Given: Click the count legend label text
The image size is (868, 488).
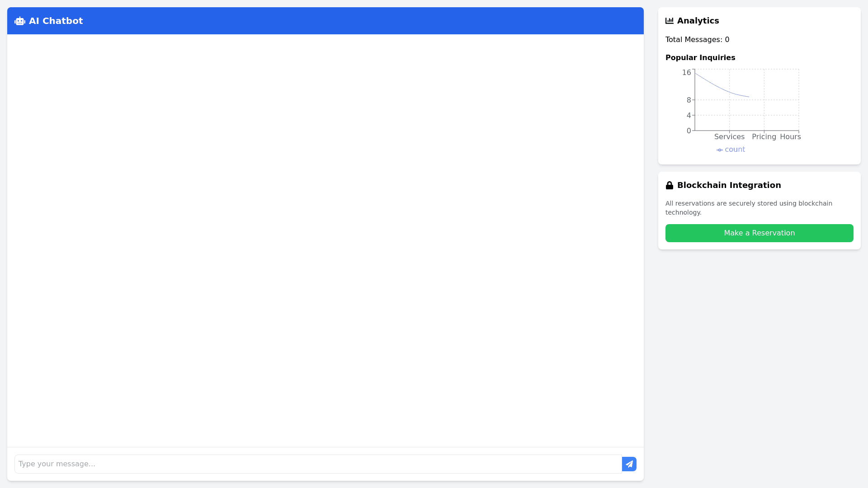Looking at the screenshot, I should pos(735,150).
